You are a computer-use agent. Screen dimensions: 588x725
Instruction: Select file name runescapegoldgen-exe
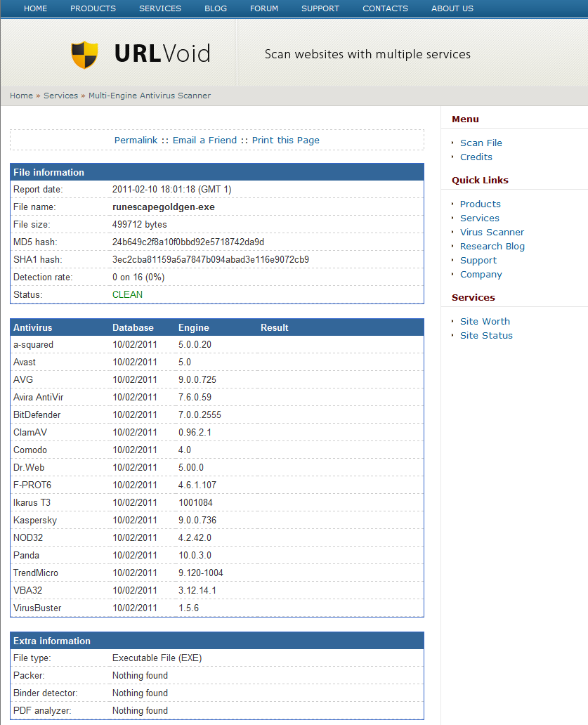pyautogui.click(x=164, y=207)
